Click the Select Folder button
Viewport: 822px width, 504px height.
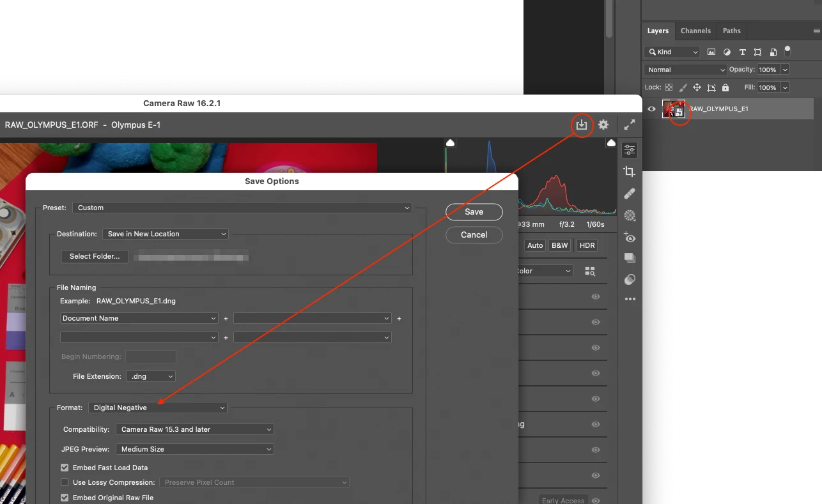pos(95,256)
